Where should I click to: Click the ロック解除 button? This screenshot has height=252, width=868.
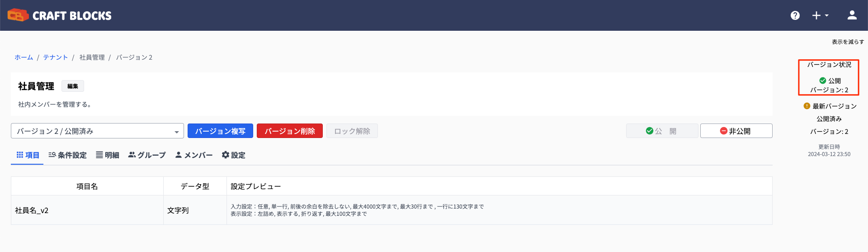point(352,131)
